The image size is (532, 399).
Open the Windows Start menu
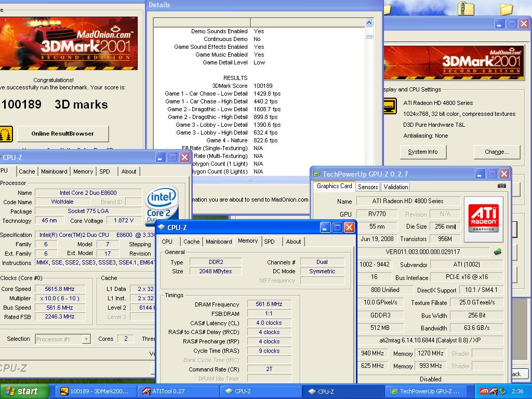pyautogui.click(x=24, y=391)
